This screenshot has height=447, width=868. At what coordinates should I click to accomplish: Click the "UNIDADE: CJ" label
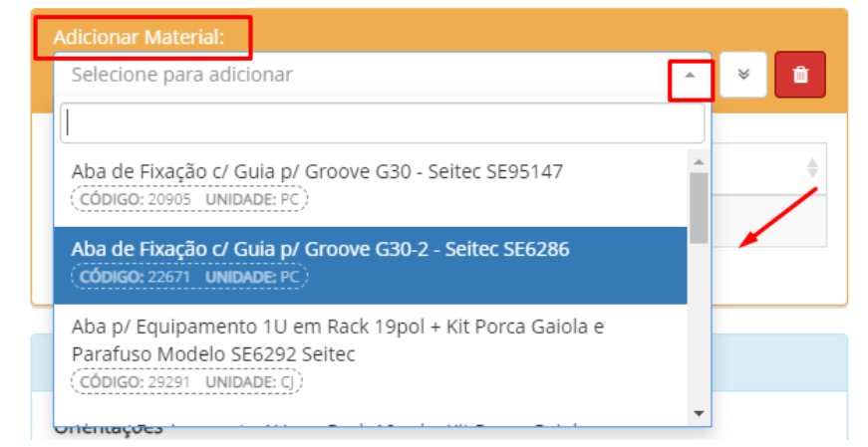(250, 380)
